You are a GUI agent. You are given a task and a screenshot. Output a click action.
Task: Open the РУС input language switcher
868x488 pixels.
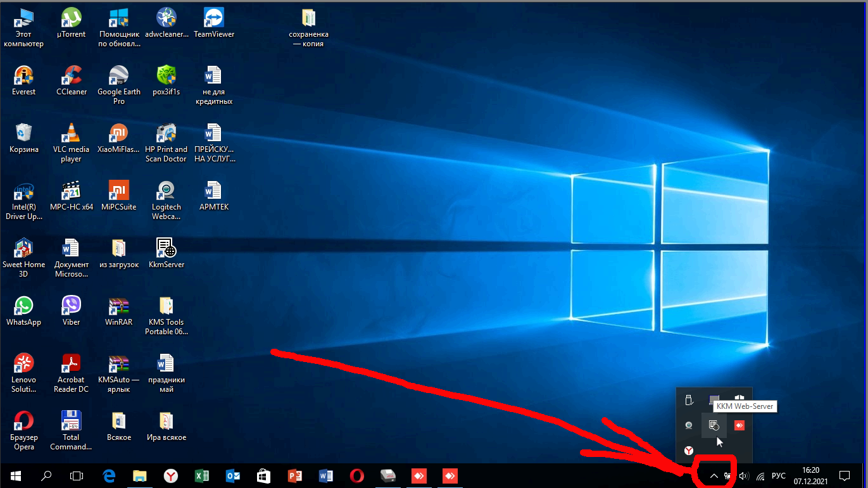779,476
